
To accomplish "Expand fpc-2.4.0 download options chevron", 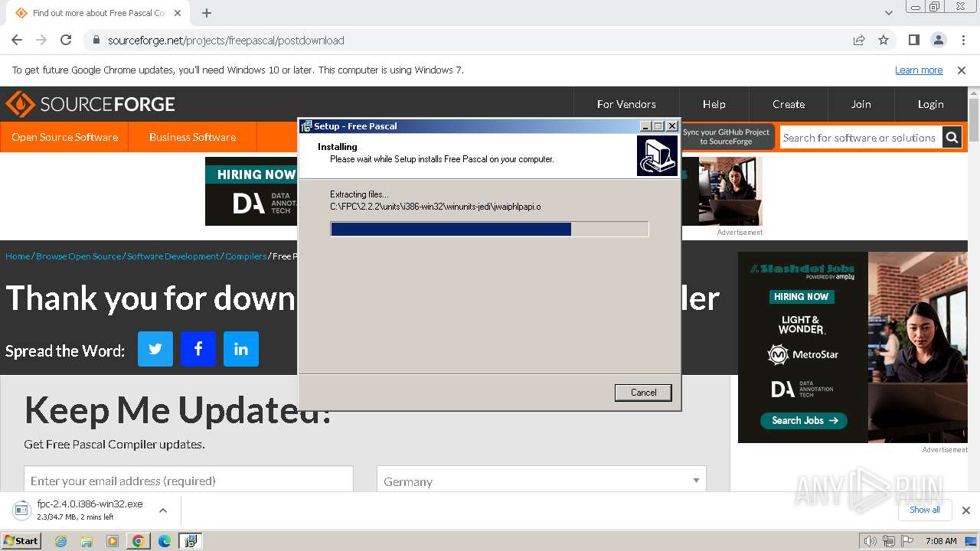I will [162, 510].
